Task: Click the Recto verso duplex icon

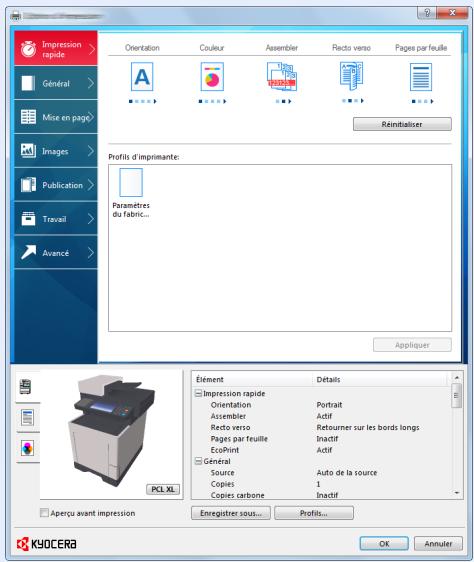Action: tap(351, 76)
